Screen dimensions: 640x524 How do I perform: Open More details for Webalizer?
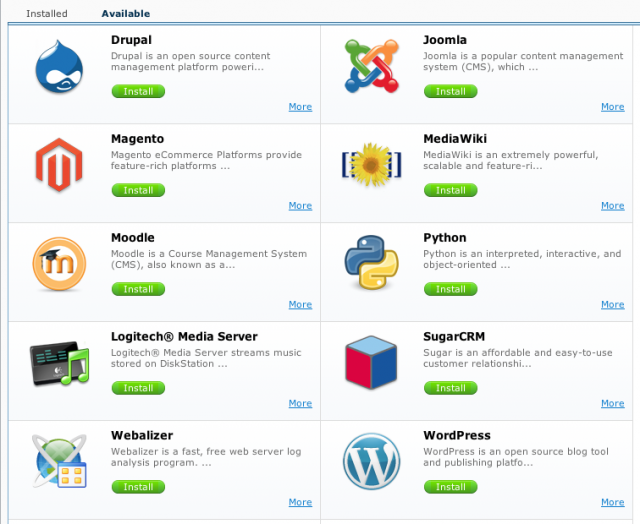coord(300,502)
